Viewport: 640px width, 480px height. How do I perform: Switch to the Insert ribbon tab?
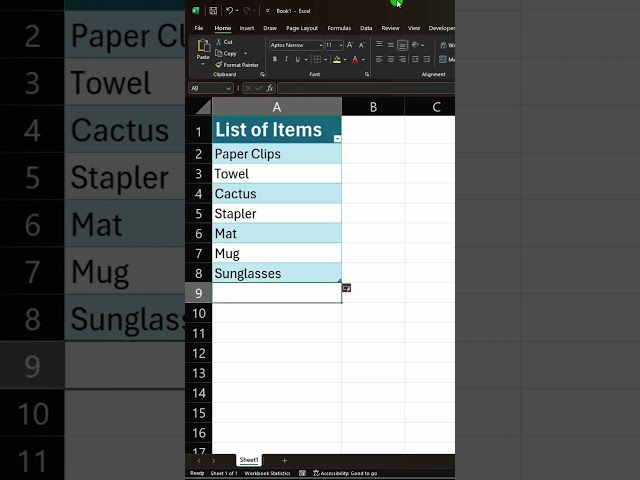coord(247,28)
